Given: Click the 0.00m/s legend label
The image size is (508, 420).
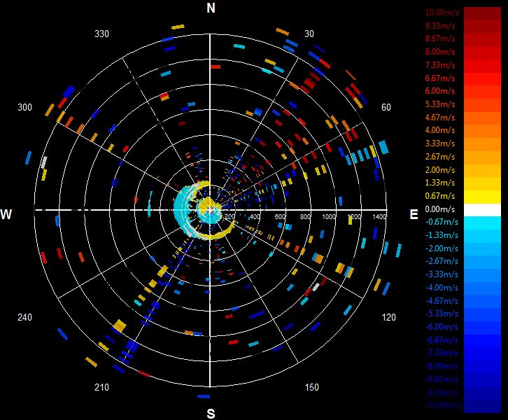Looking at the screenshot, I should [x=440, y=209].
